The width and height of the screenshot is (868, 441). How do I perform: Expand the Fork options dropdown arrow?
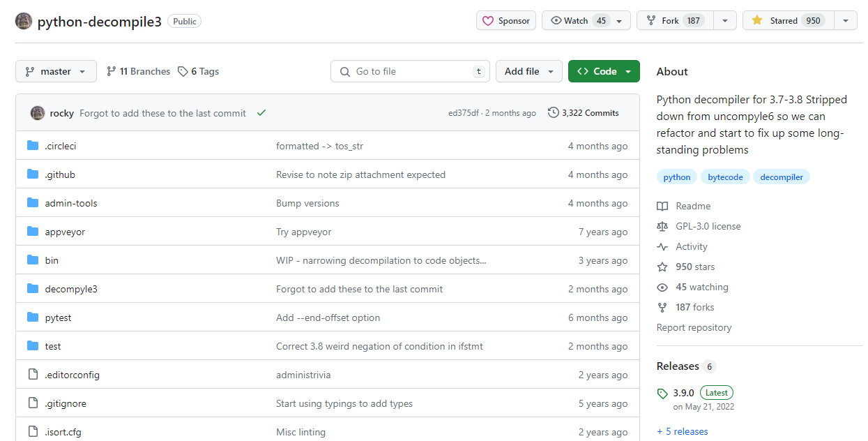click(725, 21)
